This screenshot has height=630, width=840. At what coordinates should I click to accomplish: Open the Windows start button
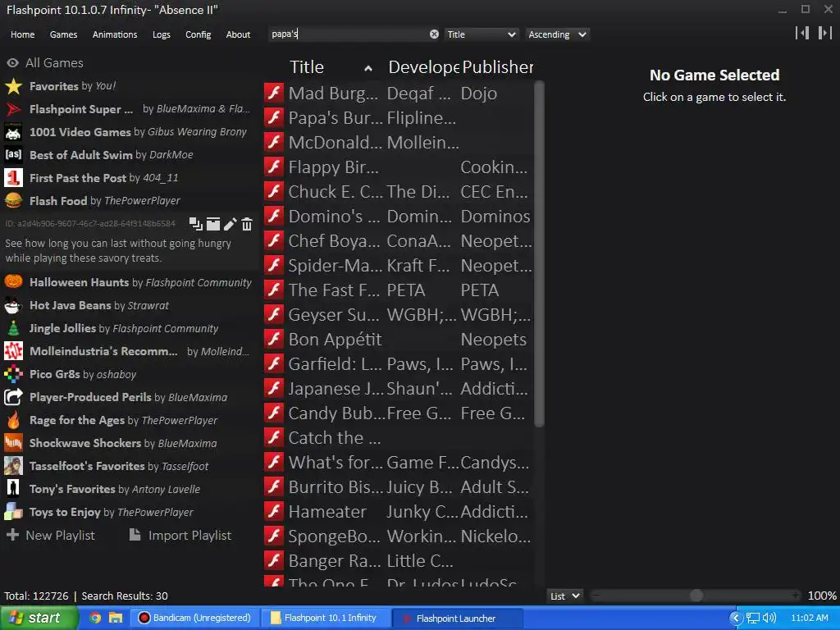[38, 618]
